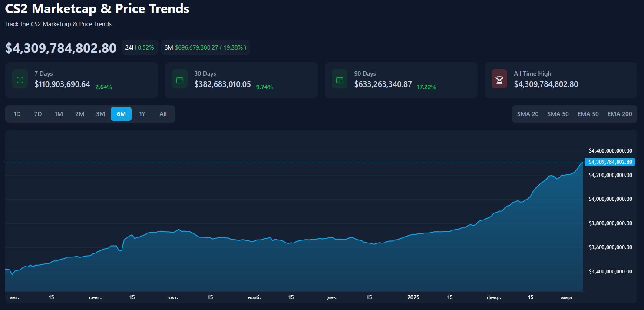Click the All Time High card title

532,73
